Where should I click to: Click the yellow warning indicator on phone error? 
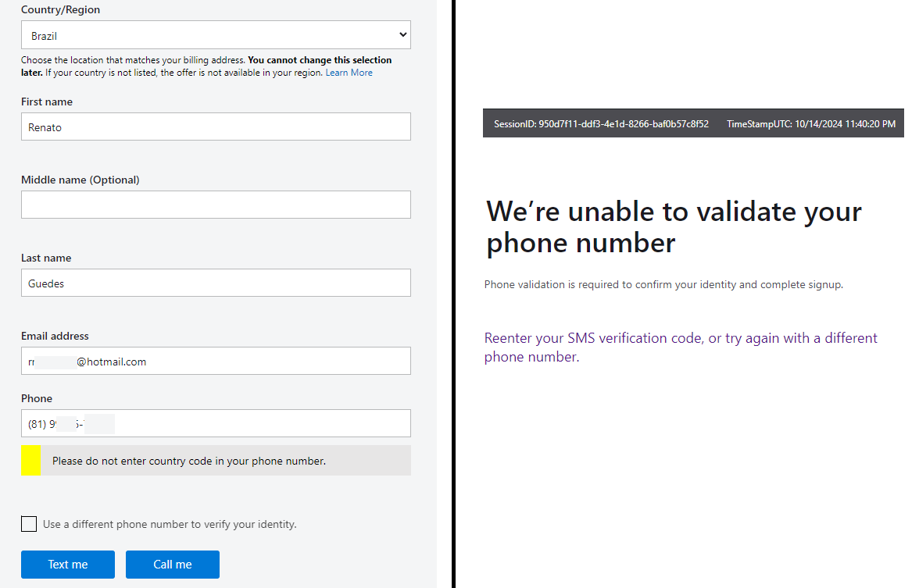(x=30, y=460)
